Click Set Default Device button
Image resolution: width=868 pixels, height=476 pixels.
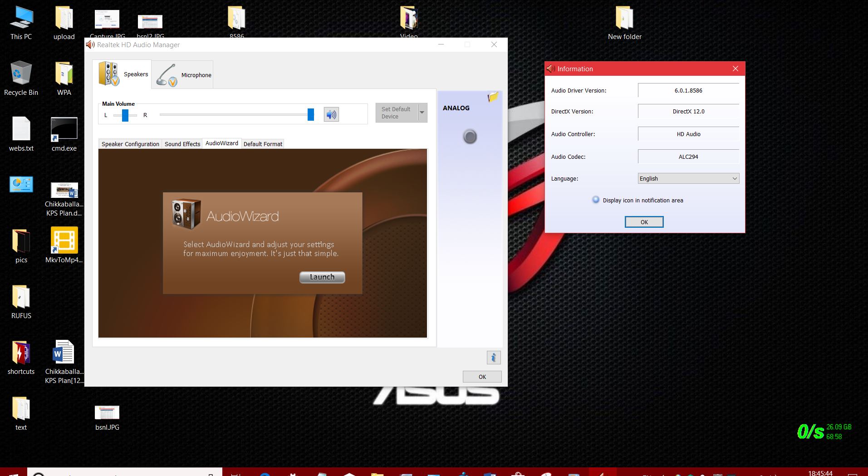tap(396, 113)
